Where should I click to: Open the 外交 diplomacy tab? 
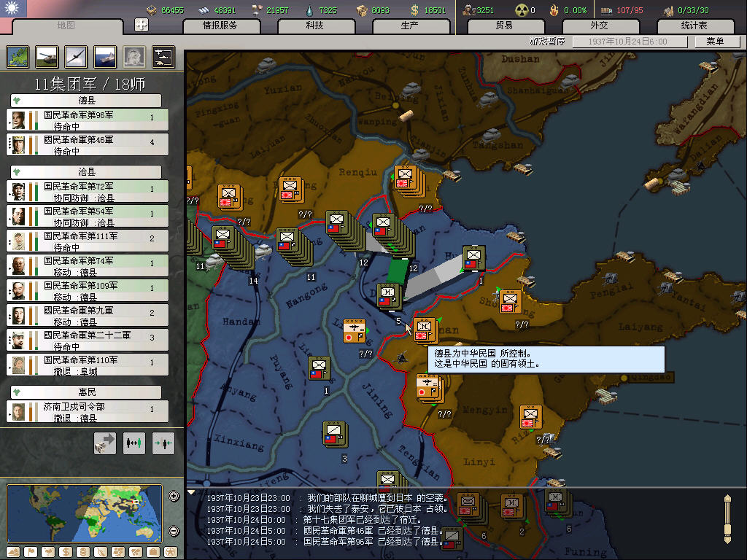(x=599, y=26)
